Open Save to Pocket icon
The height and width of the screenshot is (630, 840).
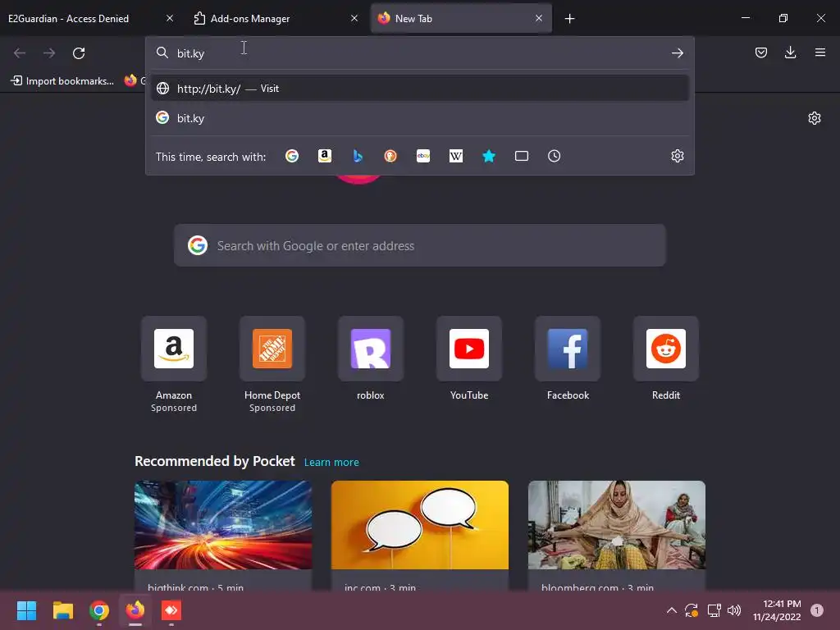(760, 52)
